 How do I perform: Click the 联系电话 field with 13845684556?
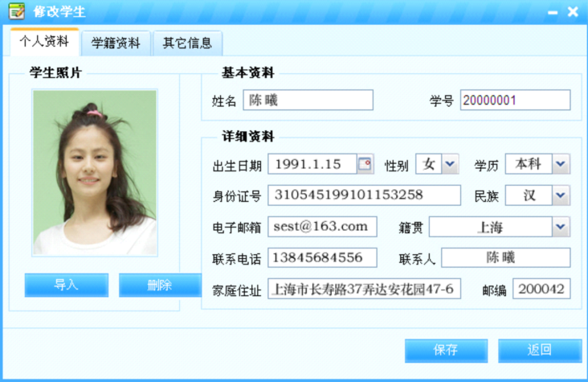(322, 257)
